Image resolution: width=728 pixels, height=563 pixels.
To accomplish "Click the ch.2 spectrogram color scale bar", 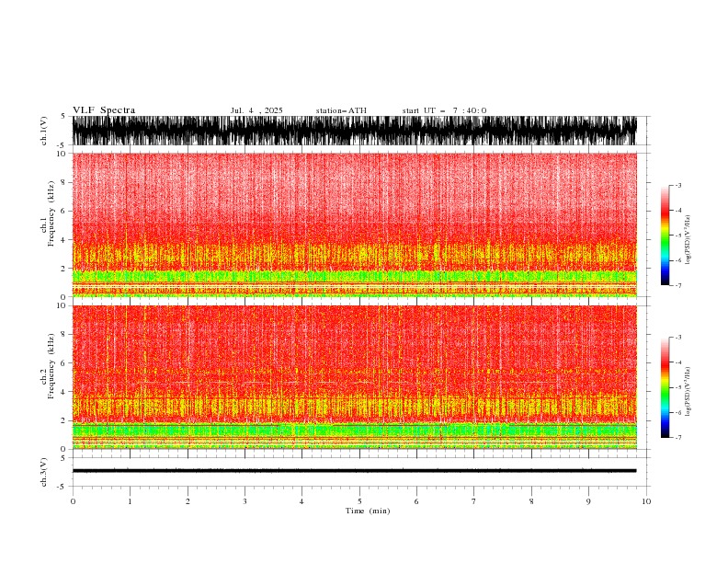I will tap(665, 387).
